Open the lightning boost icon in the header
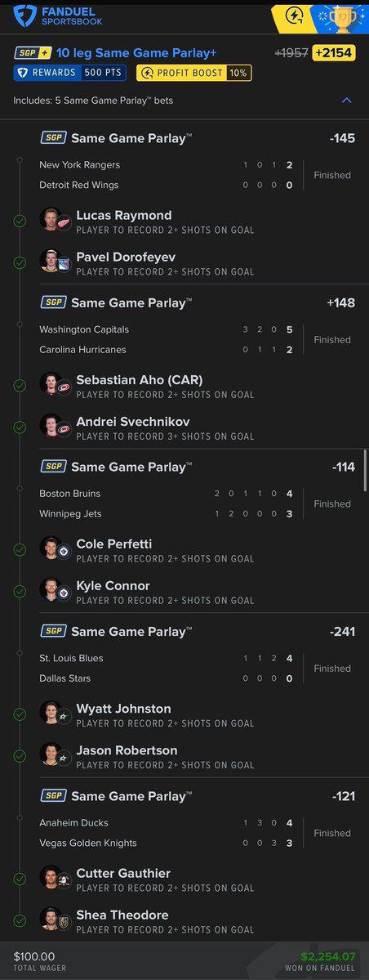This screenshot has width=369, height=980. click(x=294, y=16)
